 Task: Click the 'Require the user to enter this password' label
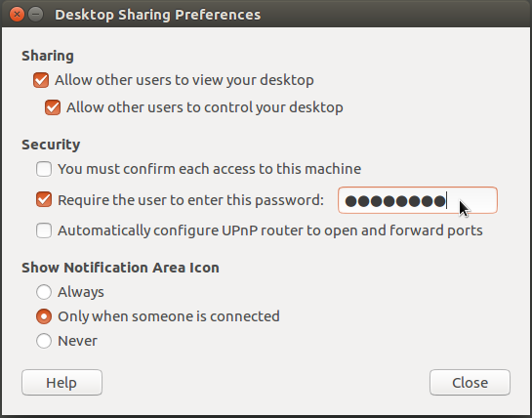coord(191,200)
